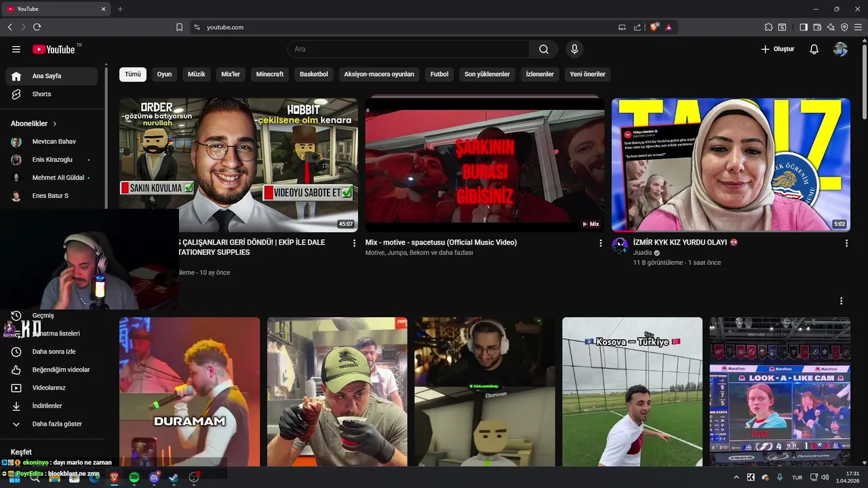Open Shorts shelf three-dot menu
Screen dimensions: 868x488
coord(842,301)
